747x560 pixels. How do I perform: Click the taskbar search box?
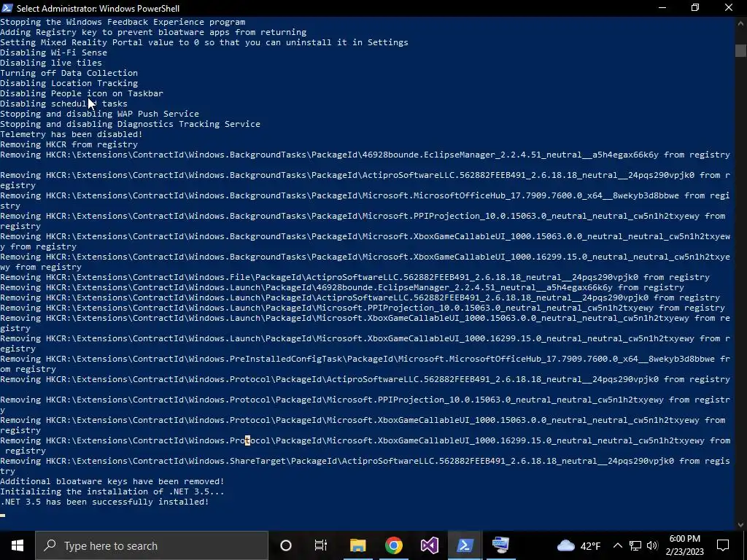[x=152, y=545]
